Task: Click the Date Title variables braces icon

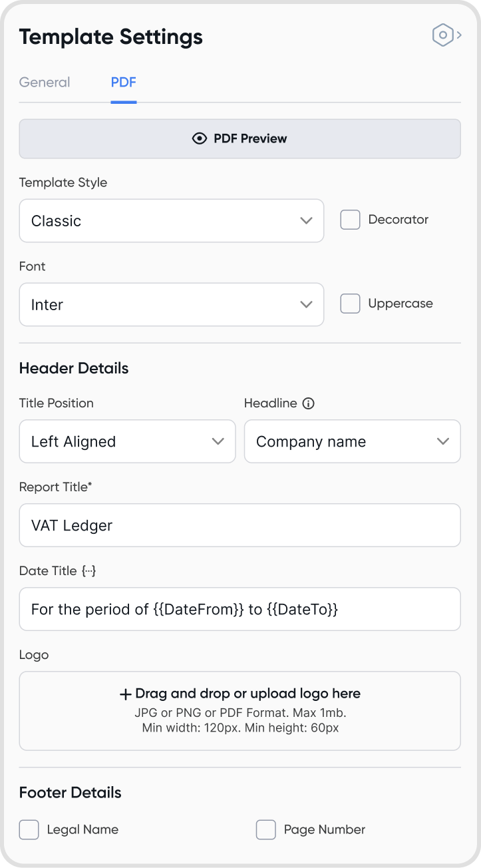Action: point(89,571)
